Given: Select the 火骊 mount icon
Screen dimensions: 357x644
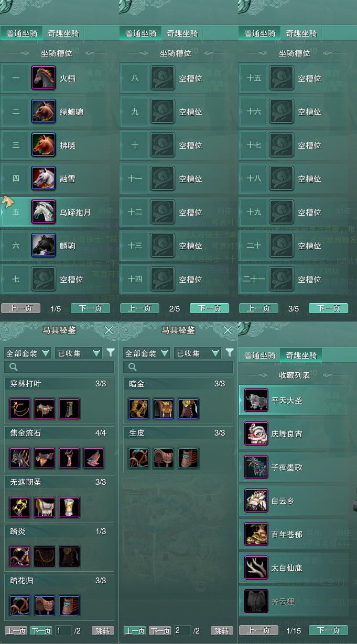Looking at the screenshot, I should click(x=44, y=78).
